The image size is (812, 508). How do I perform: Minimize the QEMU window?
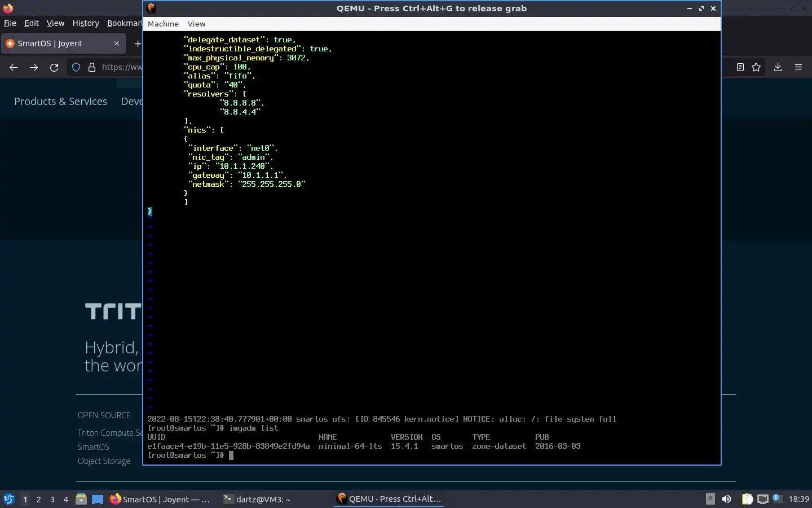tap(689, 8)
